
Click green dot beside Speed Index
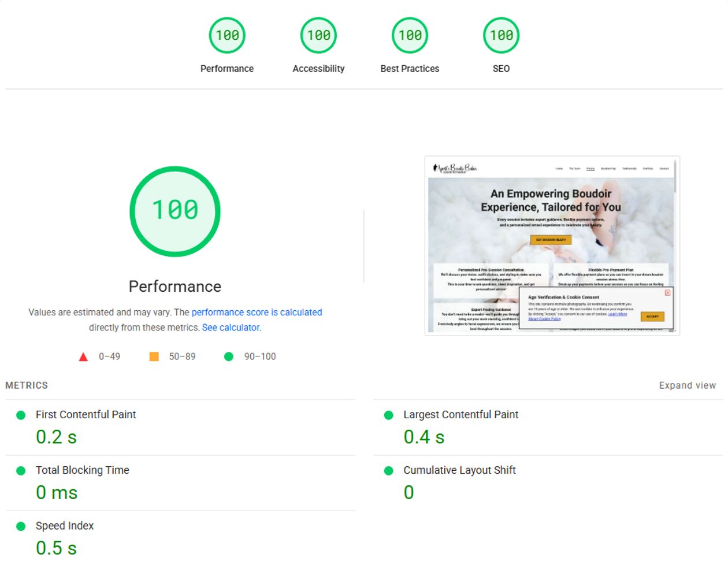click(x=21, y=526)
